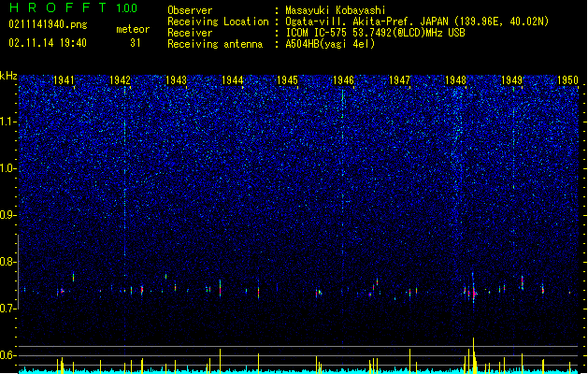Click the 'Receiving Location' field label
The height and width of the screenshot is (374, 588).
[x=218, y=22]
